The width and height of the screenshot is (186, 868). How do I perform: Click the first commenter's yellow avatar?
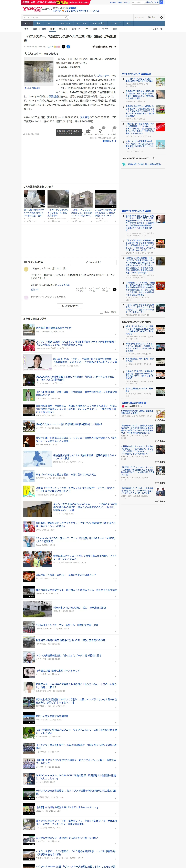coord(26,269)
